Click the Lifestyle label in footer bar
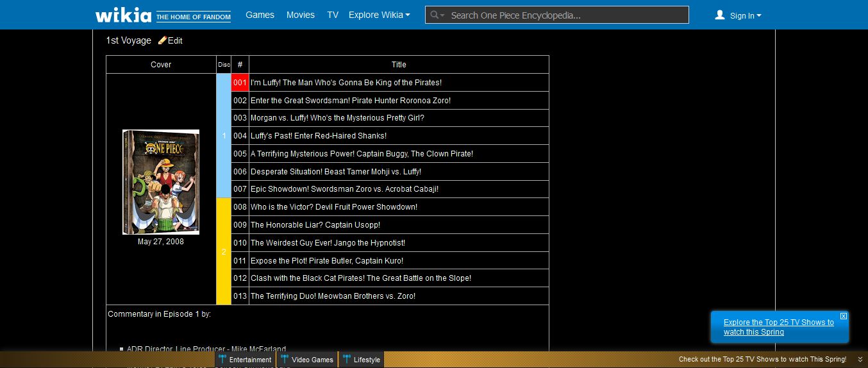The image size is (868, 368). pos(367,360)
